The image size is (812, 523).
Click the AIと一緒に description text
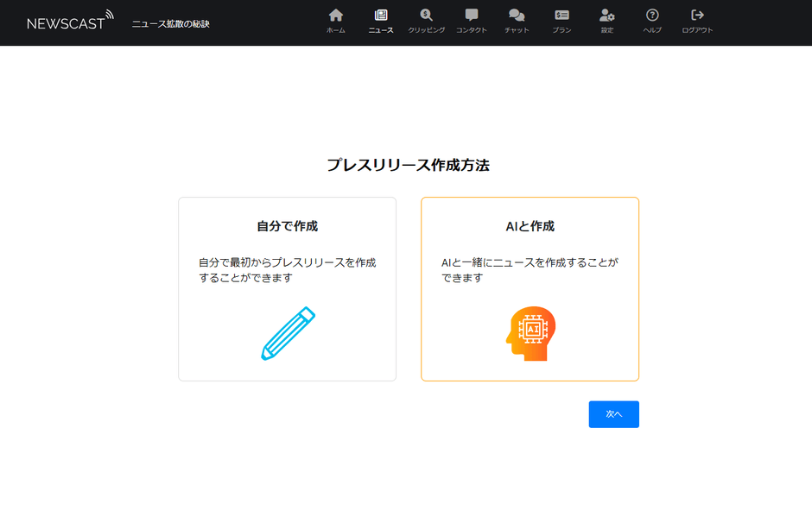(530, 269)
